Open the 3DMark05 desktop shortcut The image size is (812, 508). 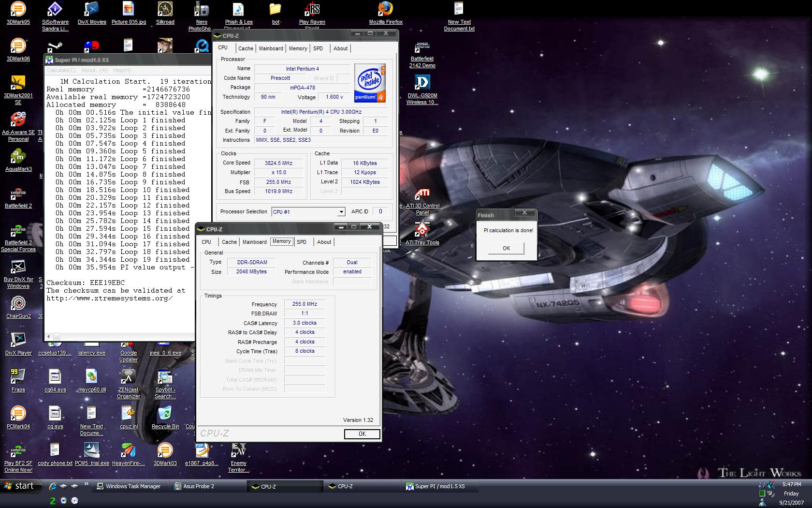[18, 13]
